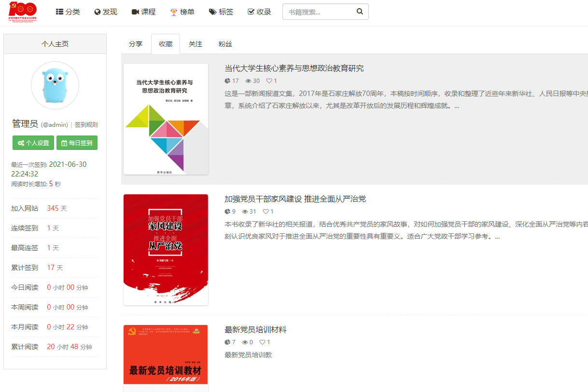Click eye views icon showing 31
This screenshot has height=392, width=588.
(245, 212)
